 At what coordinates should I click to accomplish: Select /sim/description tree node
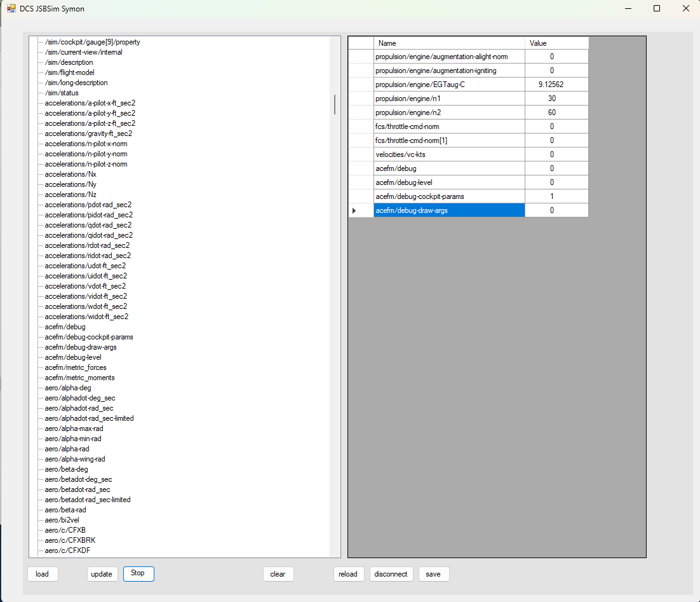coord(69,62)
